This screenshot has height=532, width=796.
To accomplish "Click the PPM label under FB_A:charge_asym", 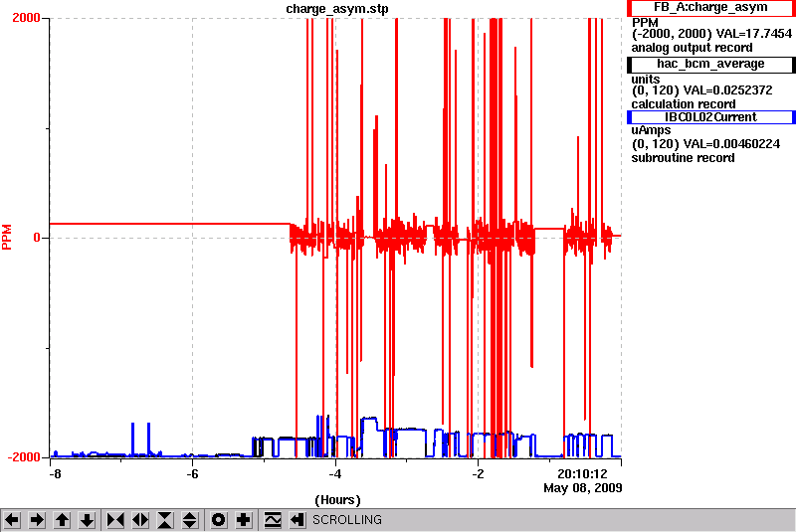I will 645,23.
